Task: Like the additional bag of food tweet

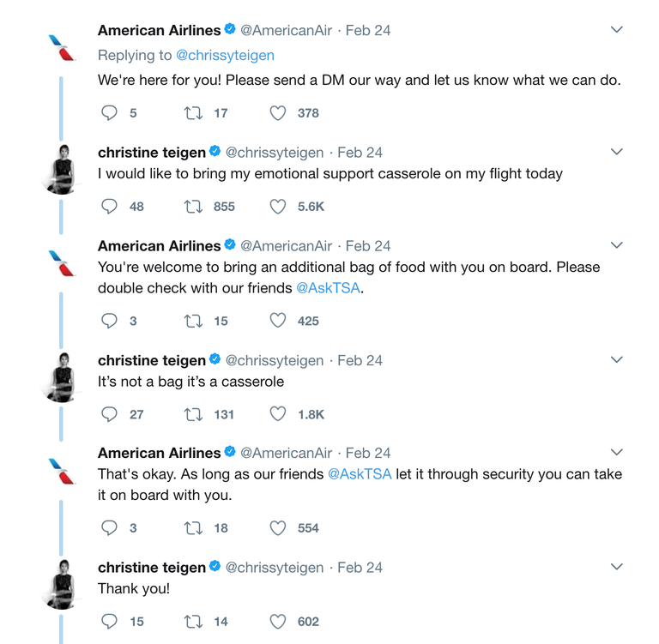Action: point(278,321)
